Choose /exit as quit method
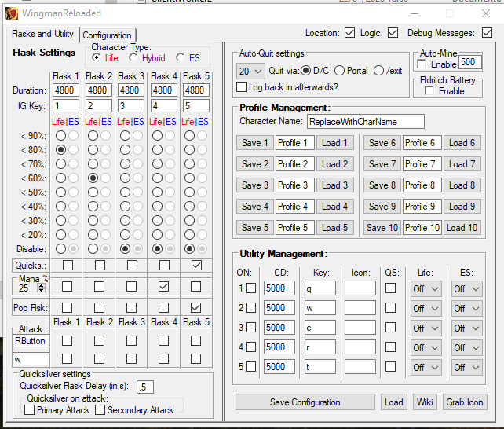This screenshot has height=429, width=504. (378, 71)
